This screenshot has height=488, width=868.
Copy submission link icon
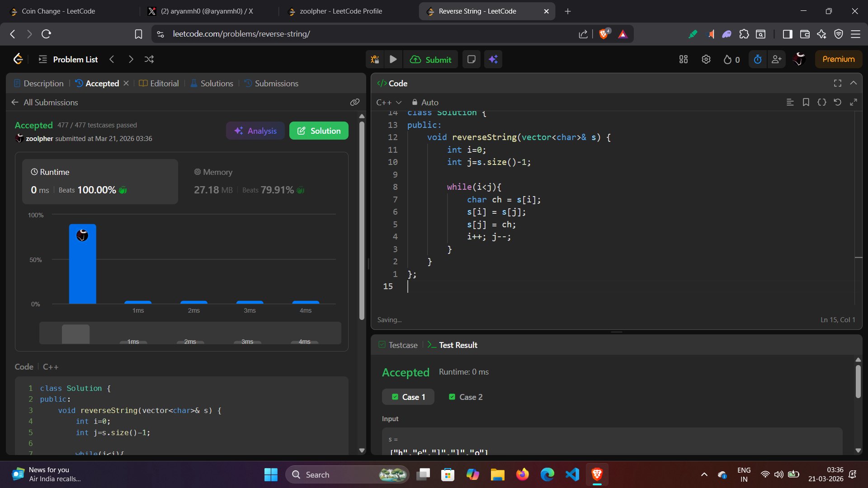pyautogui.click(x=355, y=102)
